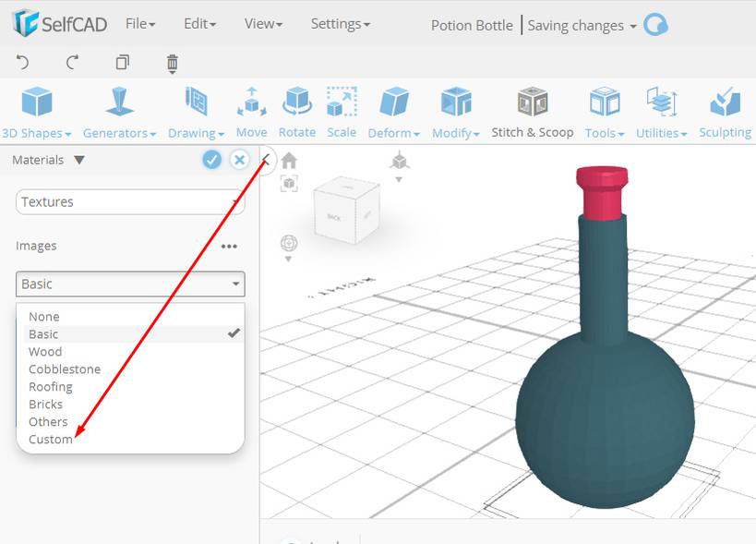Open the View menu

click(x=263, y=24)
